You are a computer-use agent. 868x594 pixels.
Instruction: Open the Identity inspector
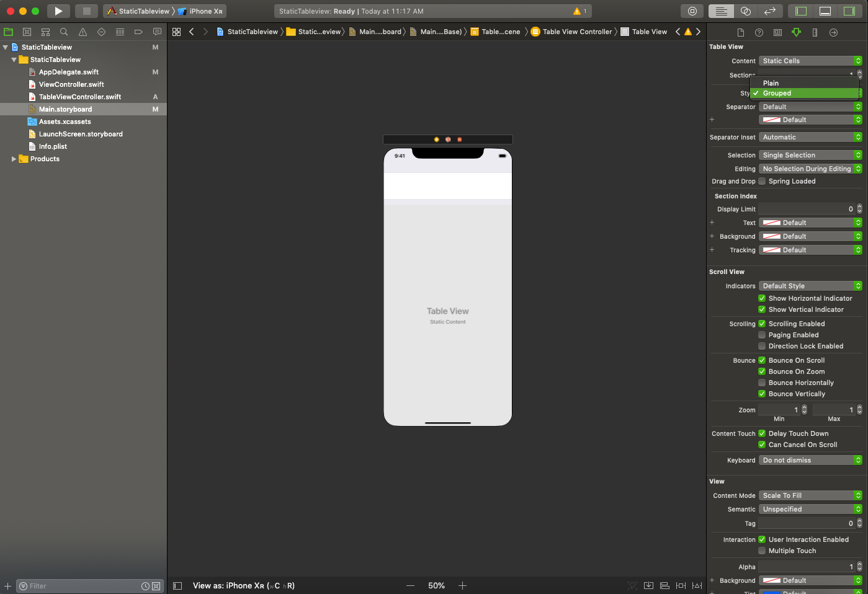pyautogui.click(x=777, y=32)
